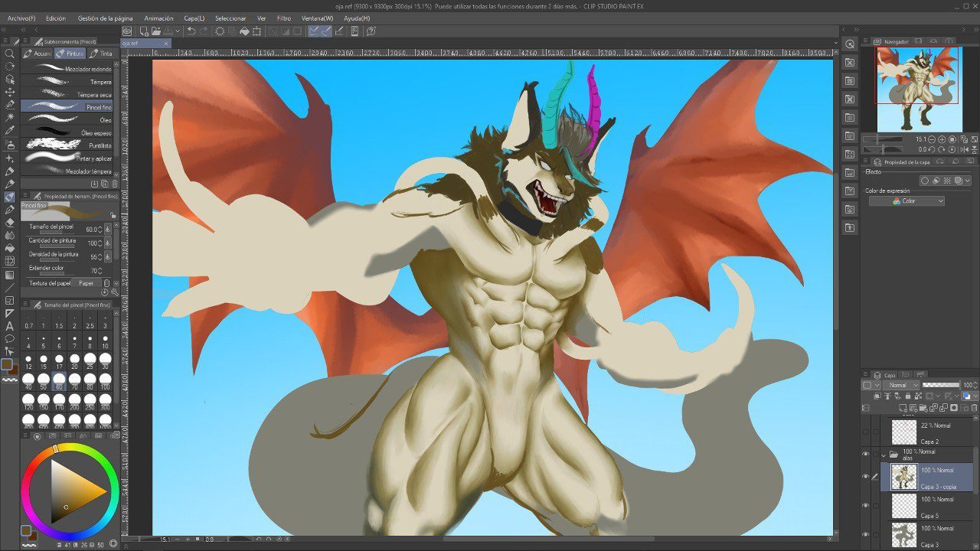Image resolution: width=980 pixels, height=551 pixels.
Task: Check the box next to Capa 2
Action: click(x=876, y=432)
